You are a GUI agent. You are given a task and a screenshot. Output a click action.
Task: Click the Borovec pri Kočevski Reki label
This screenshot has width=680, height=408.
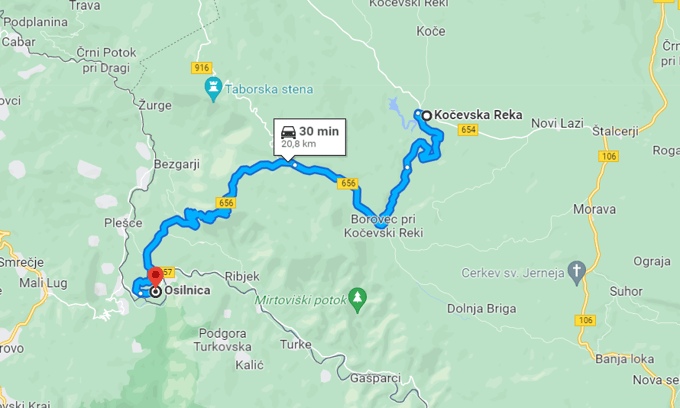[x=383, y=226]
